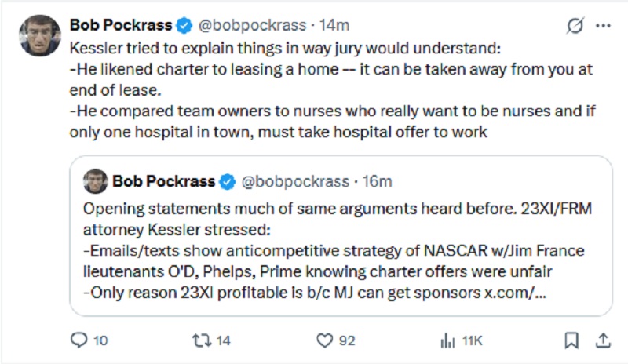Share the post via upload icon

602,340
